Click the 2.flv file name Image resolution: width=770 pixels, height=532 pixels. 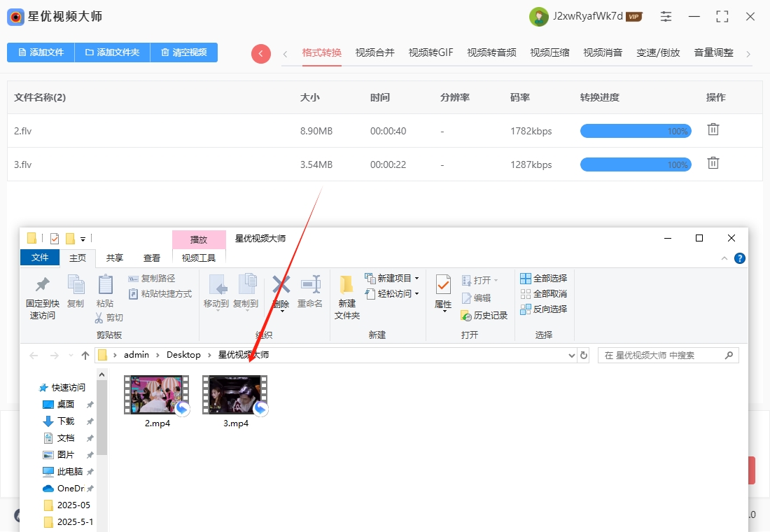tap(22, 131)
